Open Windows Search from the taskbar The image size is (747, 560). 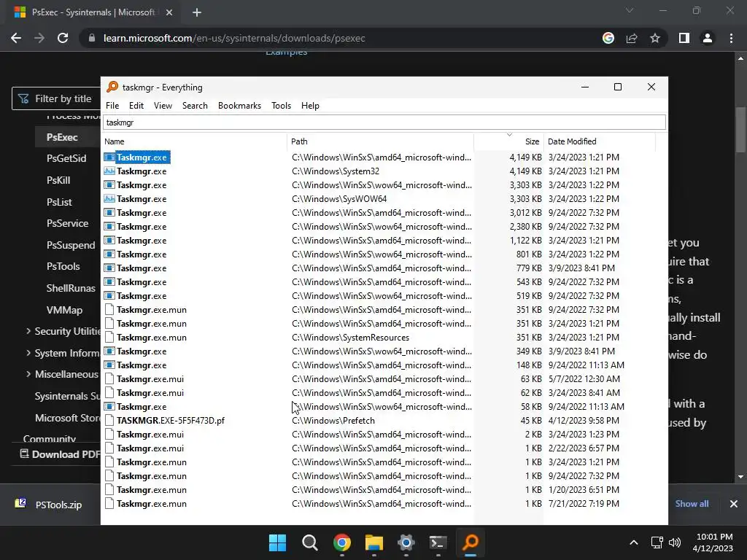309,542
